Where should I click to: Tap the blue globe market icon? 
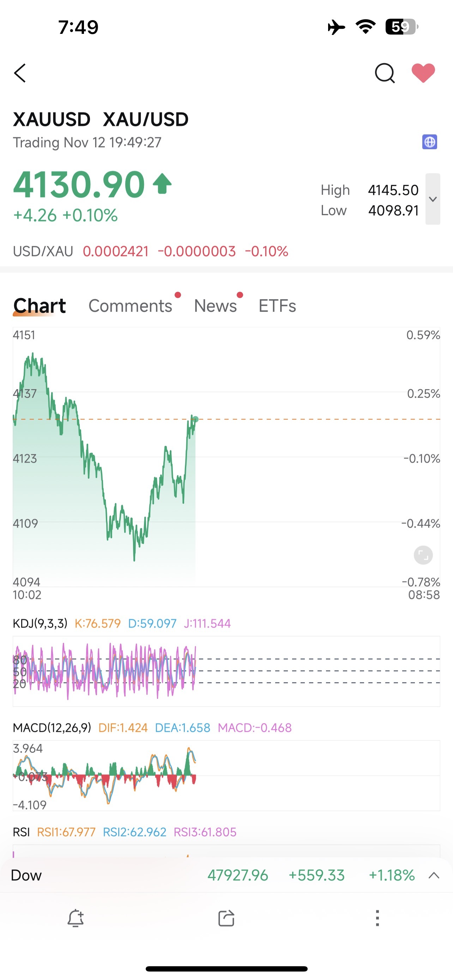tap(429, 142)
